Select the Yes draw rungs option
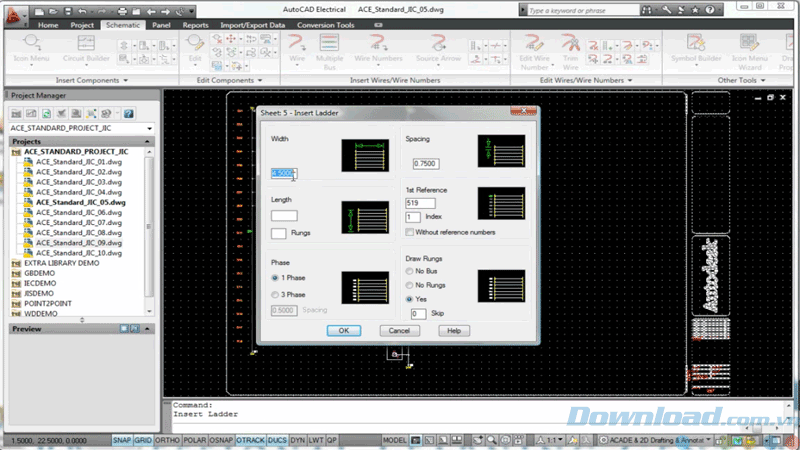Image resolution: width=800 pixels, height=450 pixels. point(409,299)
